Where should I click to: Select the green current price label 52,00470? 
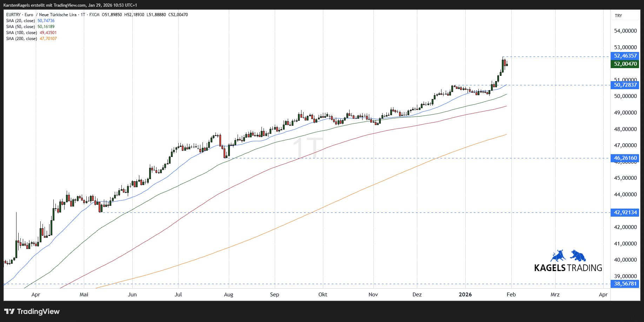coord(625,64)
